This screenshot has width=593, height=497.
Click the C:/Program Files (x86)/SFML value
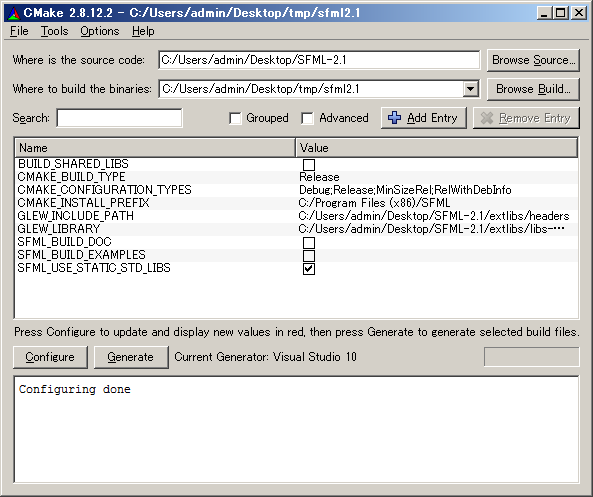pos(374,203)
